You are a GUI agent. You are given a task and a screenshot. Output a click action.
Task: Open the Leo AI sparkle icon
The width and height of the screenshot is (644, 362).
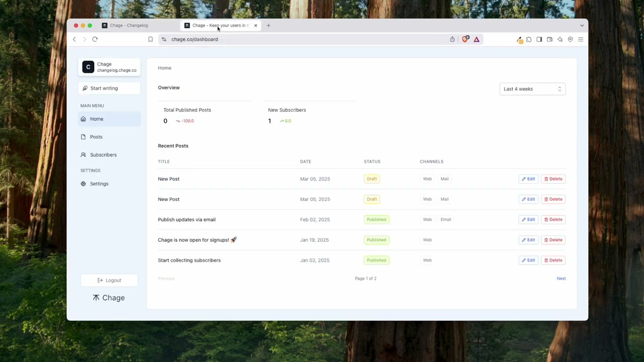[x=560, y=39]
